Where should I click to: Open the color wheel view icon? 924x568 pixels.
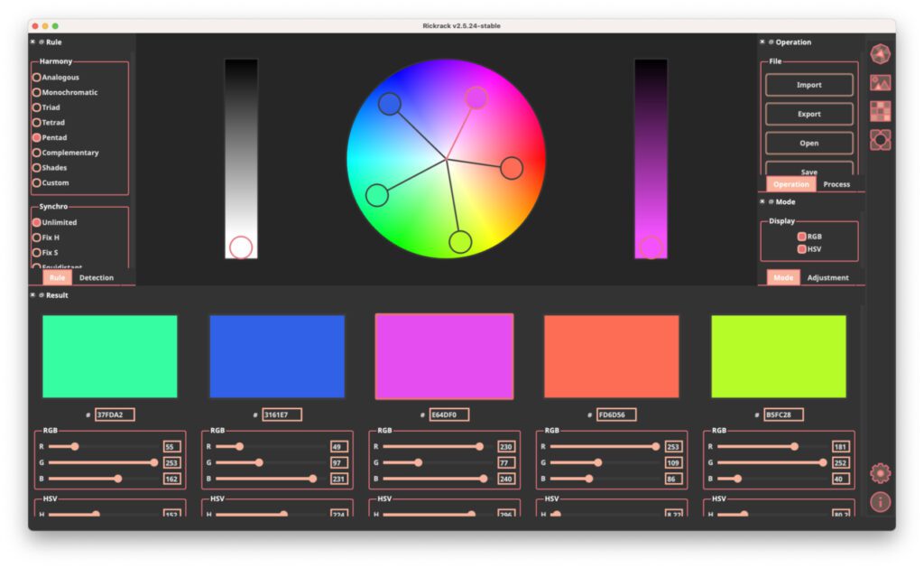880,54
